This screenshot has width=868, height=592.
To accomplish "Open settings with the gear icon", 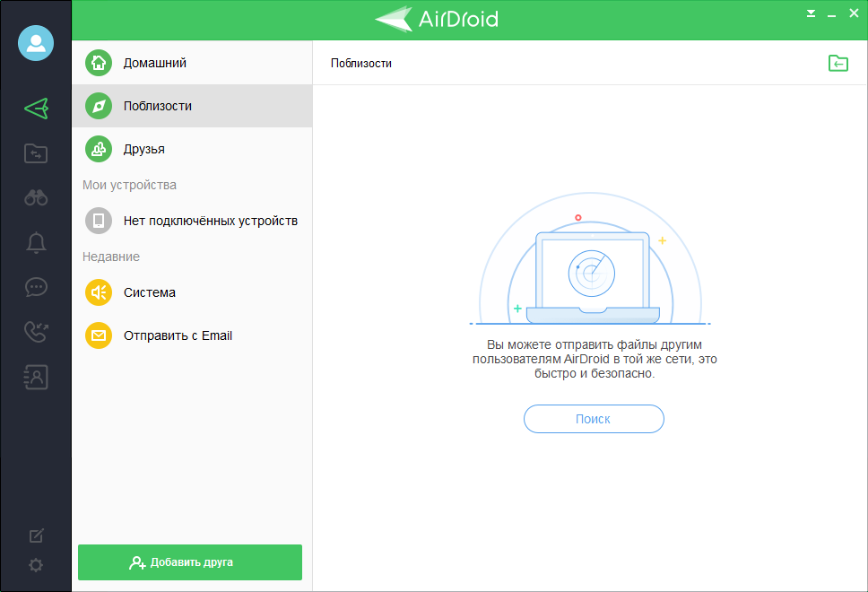I will coord(36,565).
